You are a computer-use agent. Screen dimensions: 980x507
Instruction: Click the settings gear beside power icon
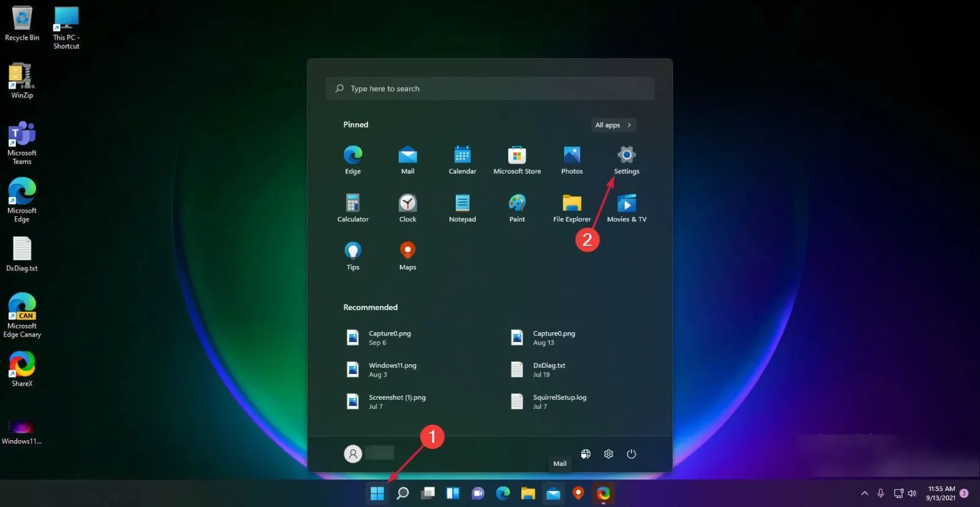tap(608, 454)
